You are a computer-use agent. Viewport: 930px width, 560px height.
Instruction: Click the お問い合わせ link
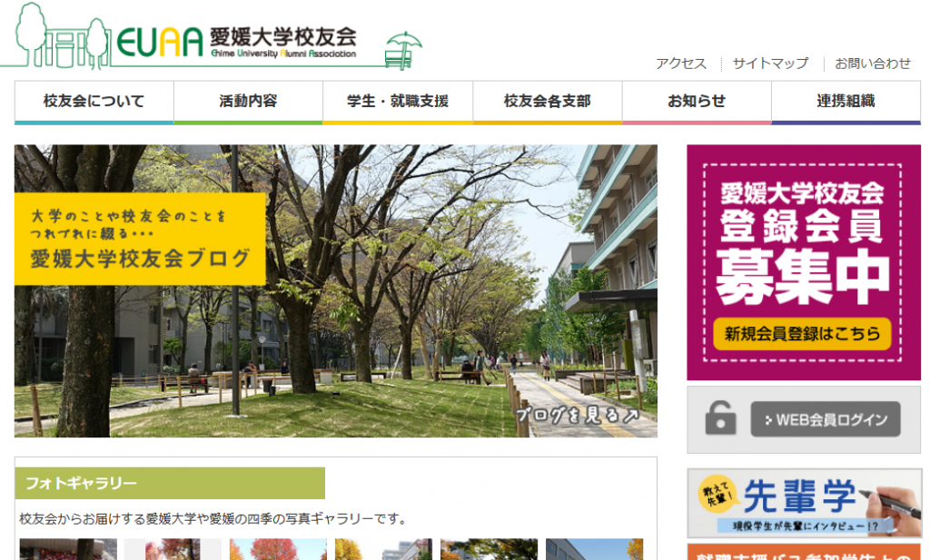(x=872, y=64)
